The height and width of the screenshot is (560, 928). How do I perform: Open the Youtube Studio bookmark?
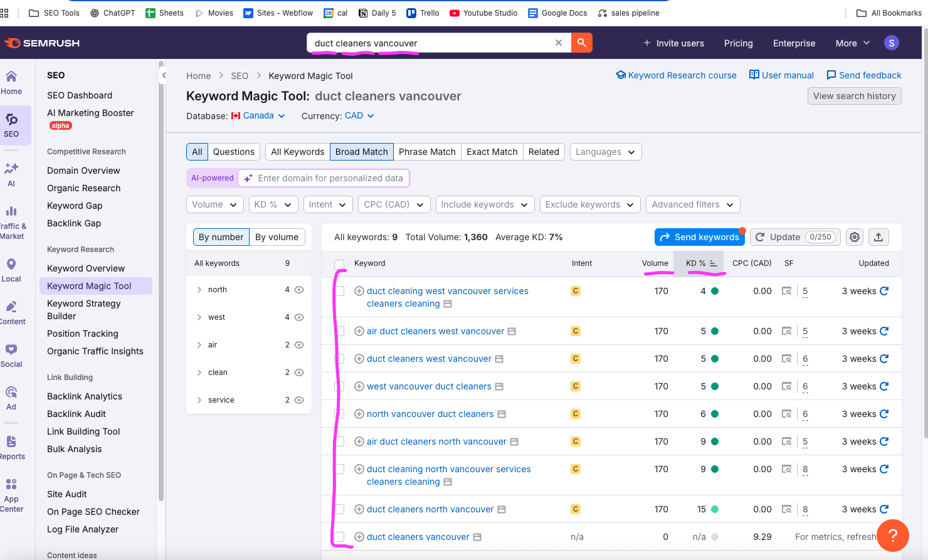(x=483, y=13)
